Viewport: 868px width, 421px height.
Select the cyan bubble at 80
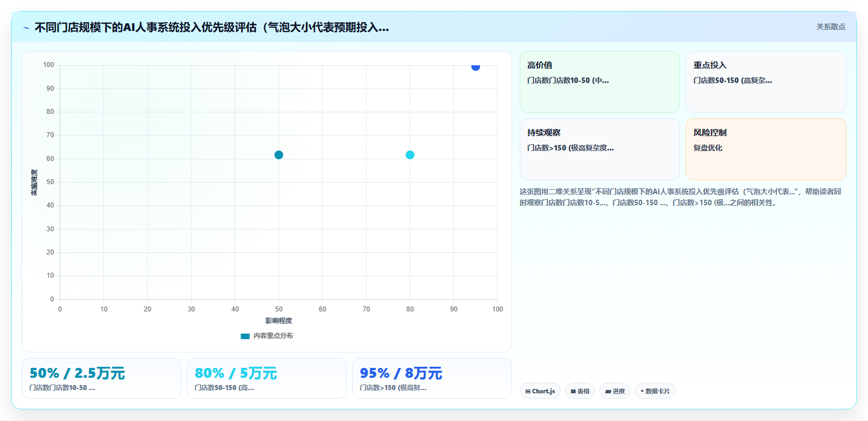[410, 155]
